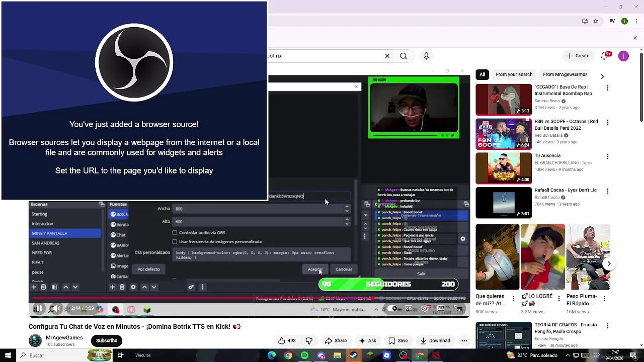Dismiss the Chrome infobar
The height and width of the screenshot is (362, 644).
pyautogui.click(x=635, y=38)
